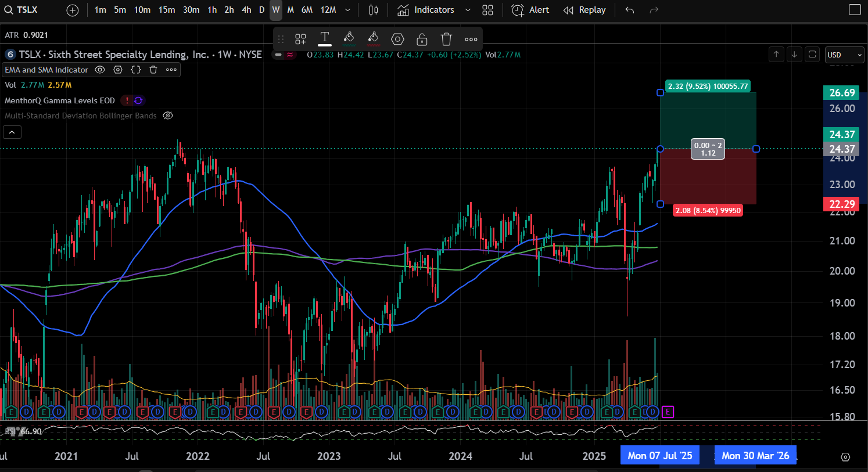The width and height of the screenshot is (868, 472).
Task: Open time axis settings gear icon
Action: [x=845, y=457]
